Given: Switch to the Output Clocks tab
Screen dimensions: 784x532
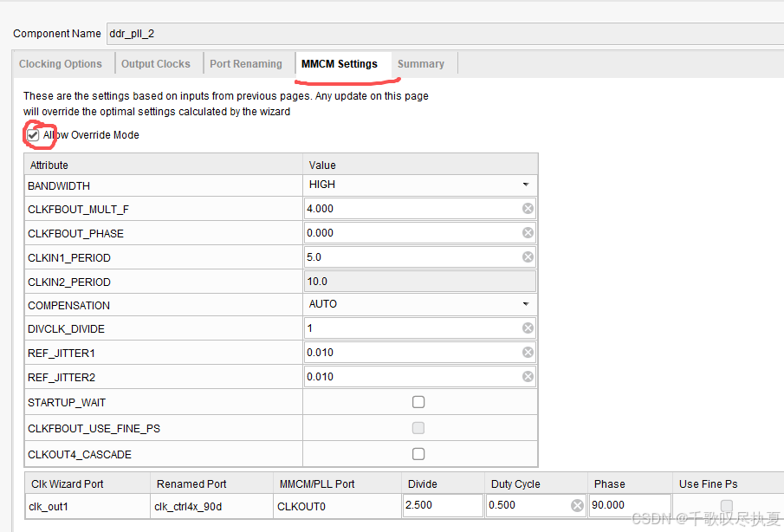Looking at the screenshot, I should click(155, 64).
